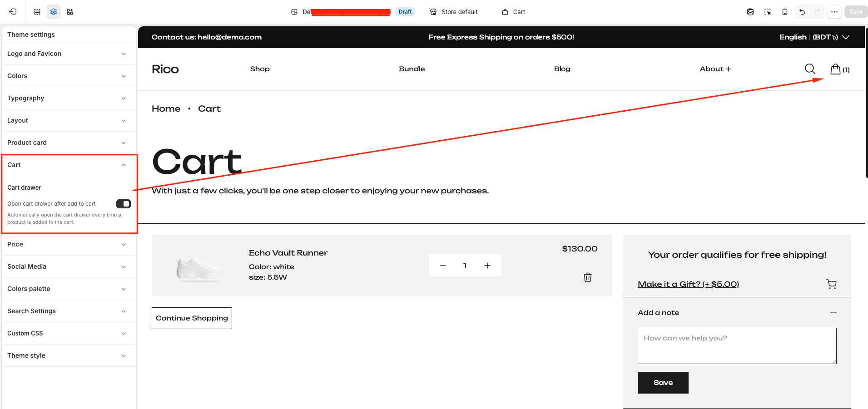The width and height of the screenshot is (868, 409).
Task: Expand the Layout settings section
Action: click(69, 120)
